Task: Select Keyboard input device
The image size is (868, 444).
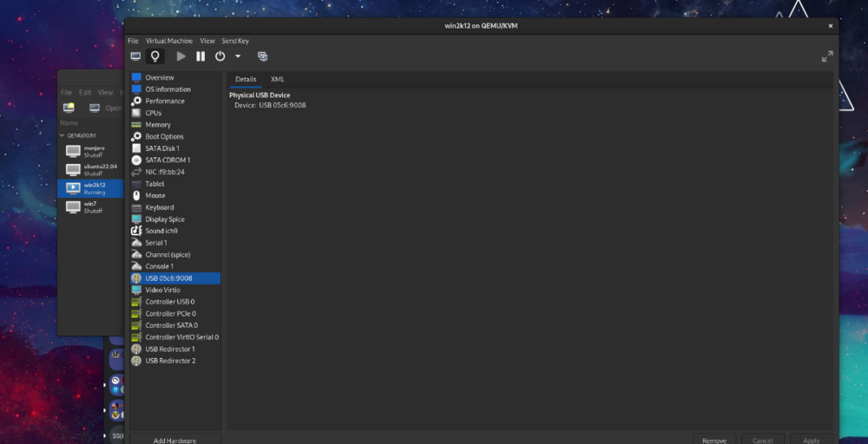Action: (x=175, y=207)
